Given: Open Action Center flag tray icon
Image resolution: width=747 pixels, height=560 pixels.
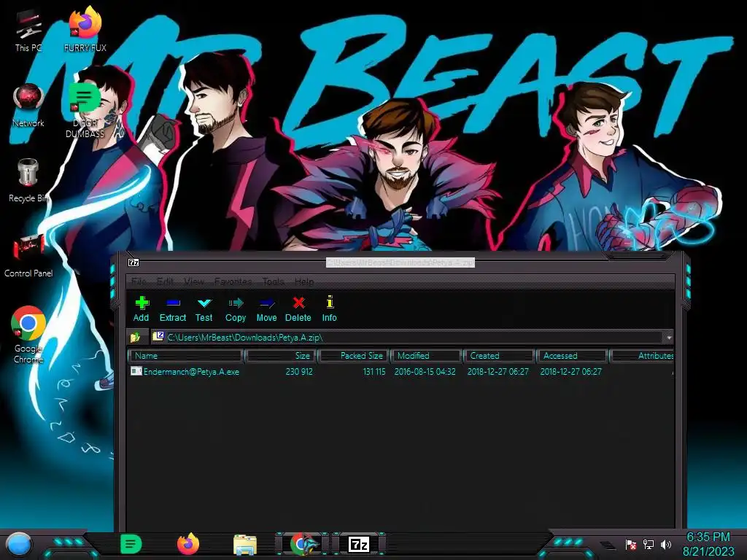Looking at the screenshot, I should pos(631,544).
